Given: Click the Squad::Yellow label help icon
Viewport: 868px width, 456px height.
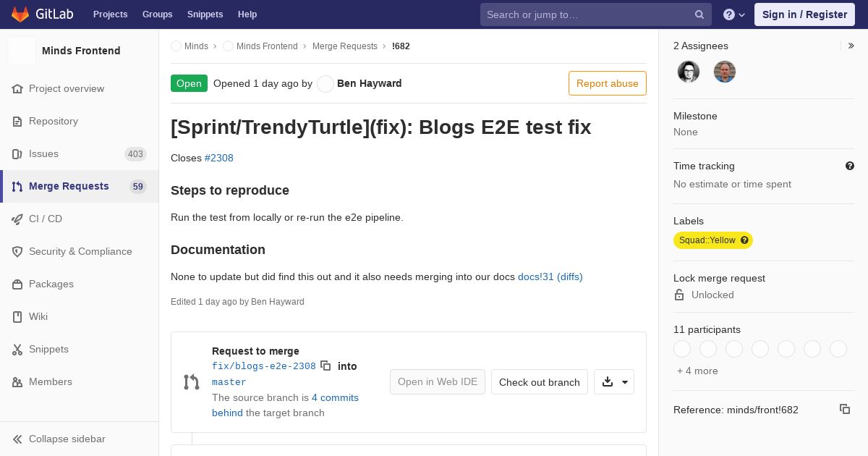Looking at the screenshot, I should pyautogui.click(x=744, y=240).
